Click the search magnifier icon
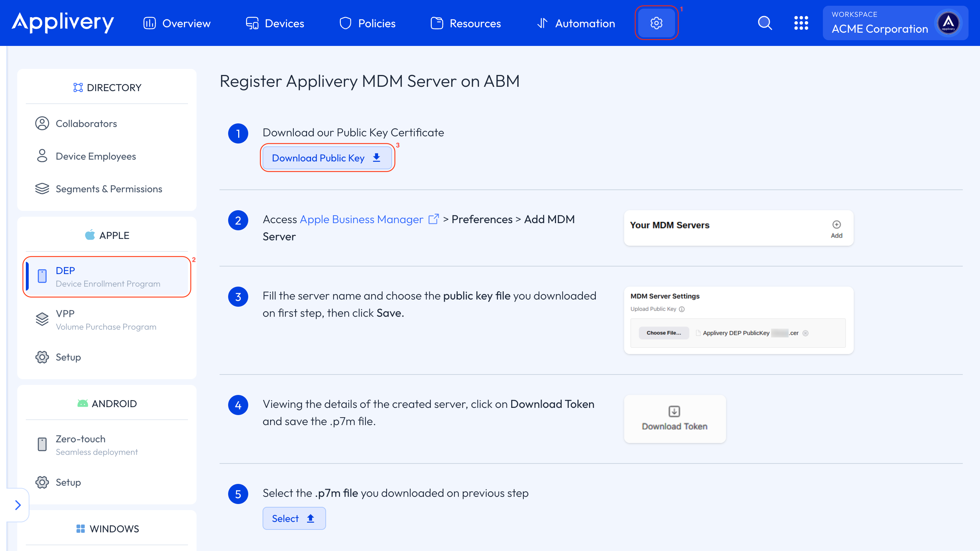Image resolution: width=980 pixels, height=551 pixels. [765, 23]
